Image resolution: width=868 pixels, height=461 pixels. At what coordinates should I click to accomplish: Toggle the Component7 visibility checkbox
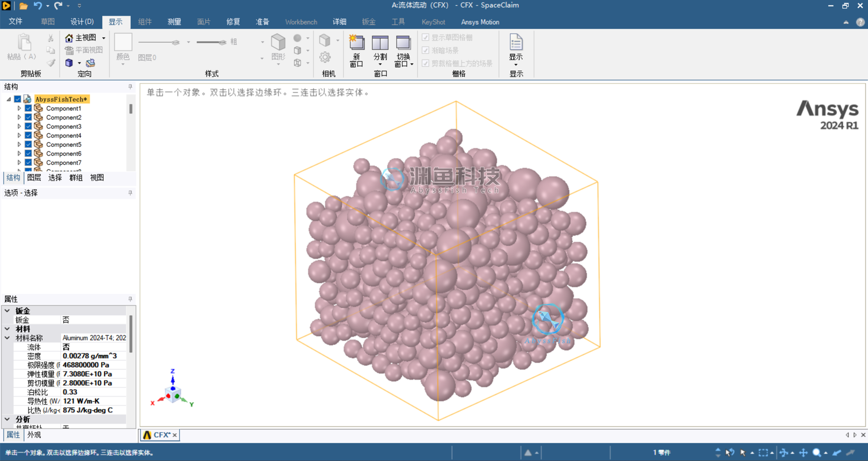click(x=28, y=163)
